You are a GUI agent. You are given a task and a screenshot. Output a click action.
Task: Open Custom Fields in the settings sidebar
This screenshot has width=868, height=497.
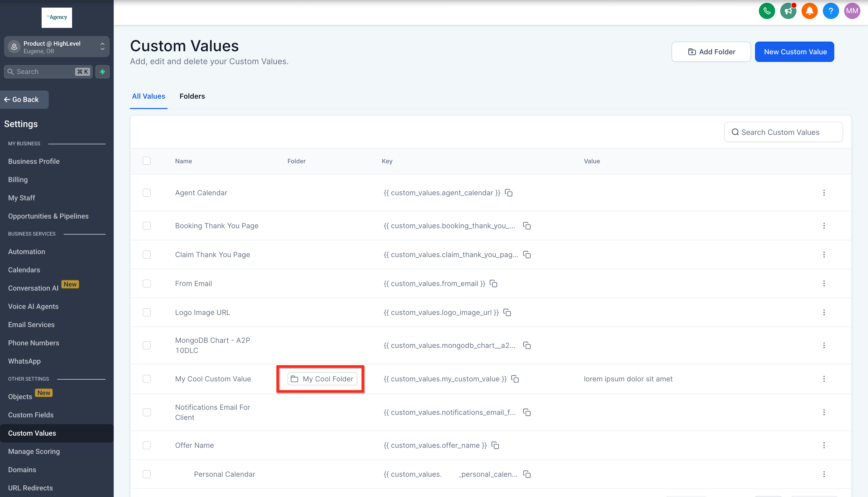(31, 415)
